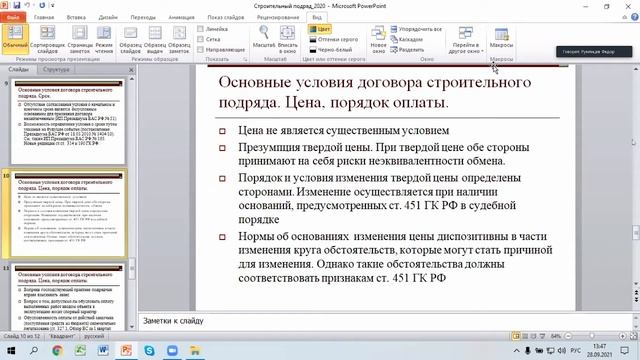Click Slide Sorter icon in status bar
The image size is (640, 360).
(525, 336)
